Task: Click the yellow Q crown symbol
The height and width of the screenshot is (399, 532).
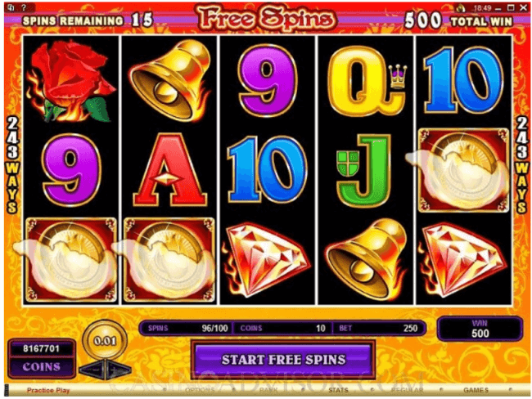Action: (367, 81)
